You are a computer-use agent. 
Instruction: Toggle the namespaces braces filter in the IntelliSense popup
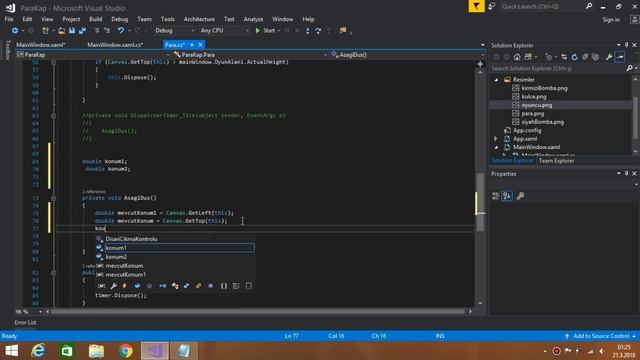coord(224,286)
